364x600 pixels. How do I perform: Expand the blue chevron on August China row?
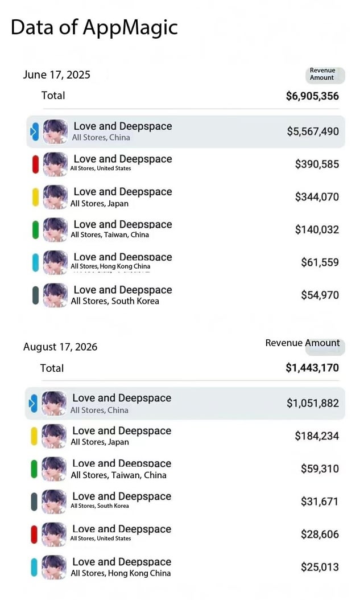(33, 403)
